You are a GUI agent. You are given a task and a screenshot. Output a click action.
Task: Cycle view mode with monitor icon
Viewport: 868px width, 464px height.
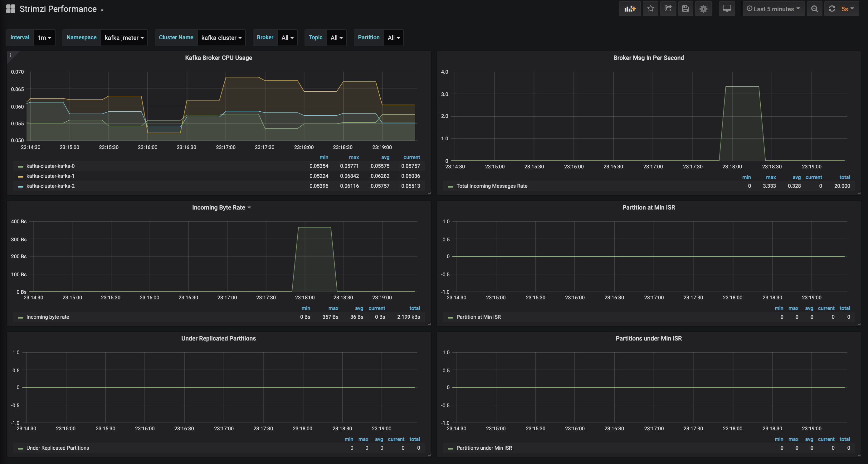(727, 9)
